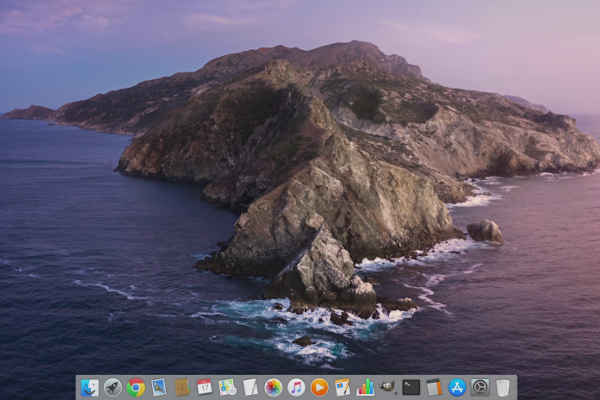Open System Preferences gear icon
Viewport: 600px width, 400px height.
coord(480,388)
